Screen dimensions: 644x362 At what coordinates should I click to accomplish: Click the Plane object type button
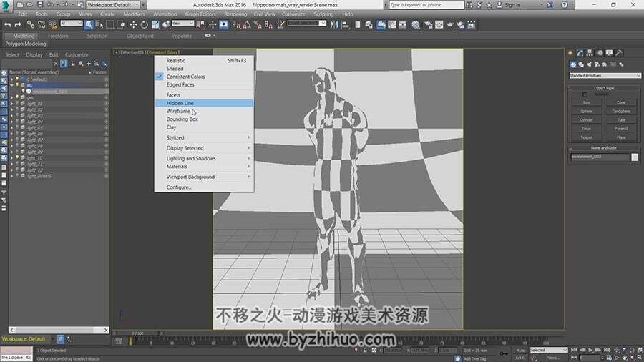621,137
